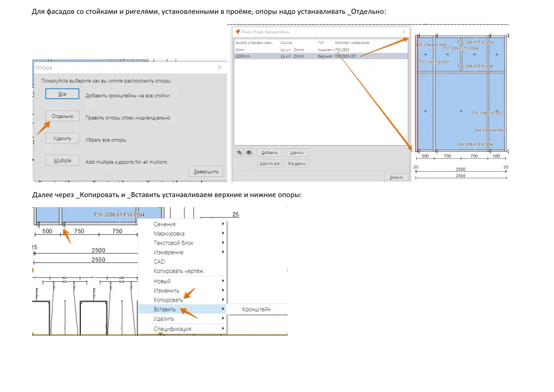This screenshot has width=554, height=392.
Task: Click Убрать все опоры description text
Action: pos(106,140)
